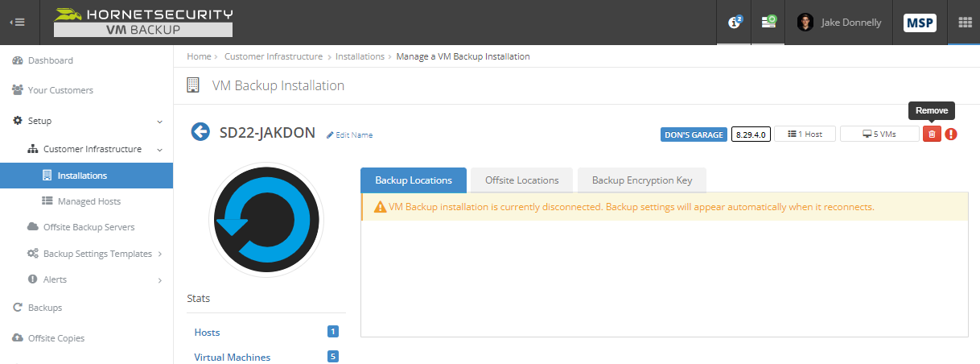Click the 5 VMs button
Image resolution: width=980 pixels, height=364 pixels.
tap(879, 134)
